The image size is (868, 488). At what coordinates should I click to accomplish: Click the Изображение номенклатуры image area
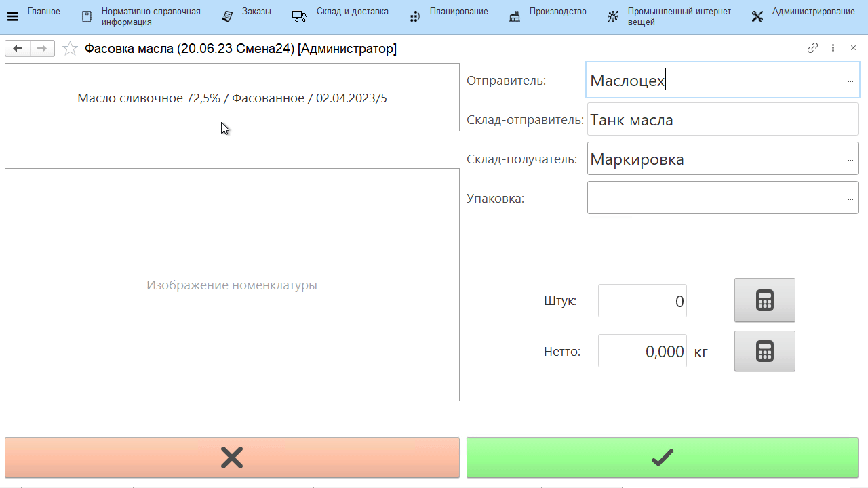click(232, 285)
